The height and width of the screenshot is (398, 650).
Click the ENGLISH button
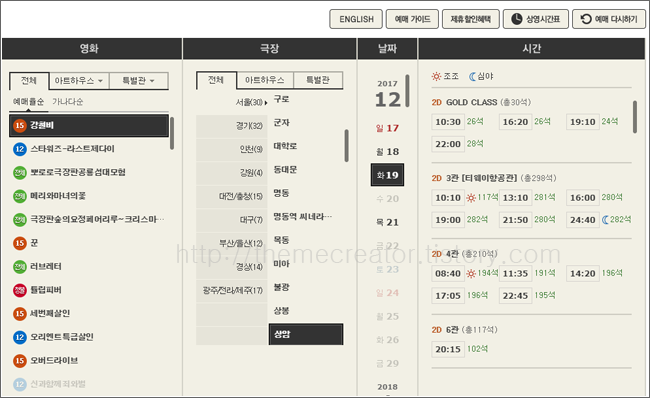(356, 19)
